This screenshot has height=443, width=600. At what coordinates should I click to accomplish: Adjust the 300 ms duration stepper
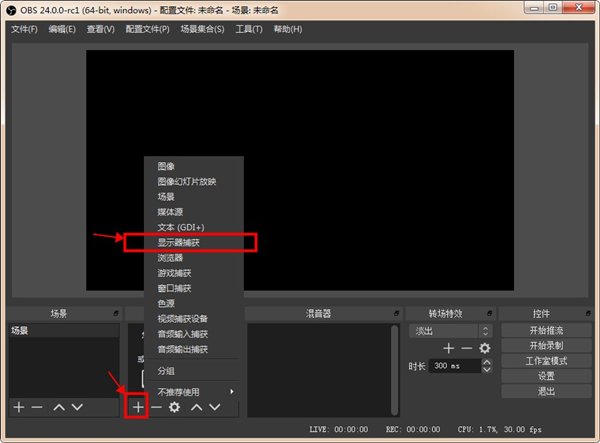(486, 366)
